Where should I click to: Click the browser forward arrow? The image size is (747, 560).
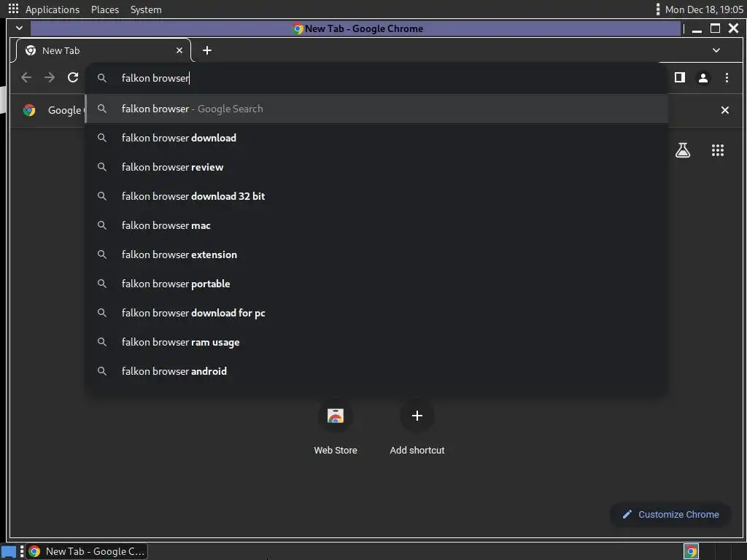coord(50,77)
